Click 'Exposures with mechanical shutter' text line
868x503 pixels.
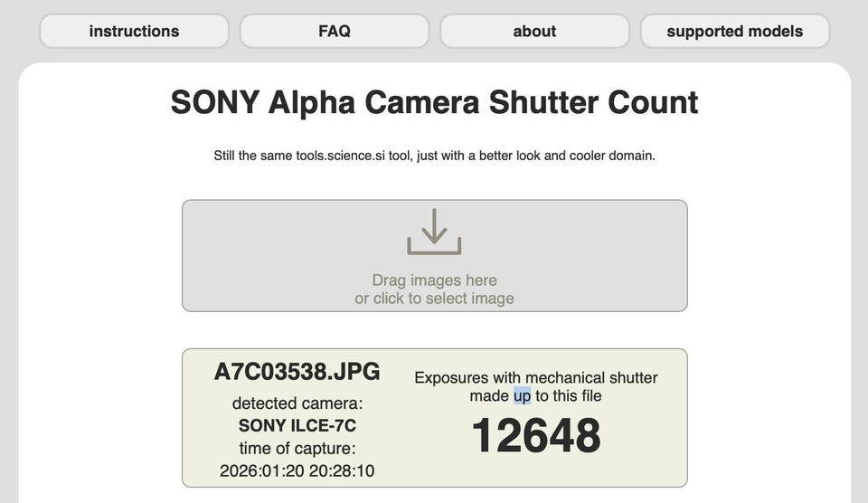(536, 377)
